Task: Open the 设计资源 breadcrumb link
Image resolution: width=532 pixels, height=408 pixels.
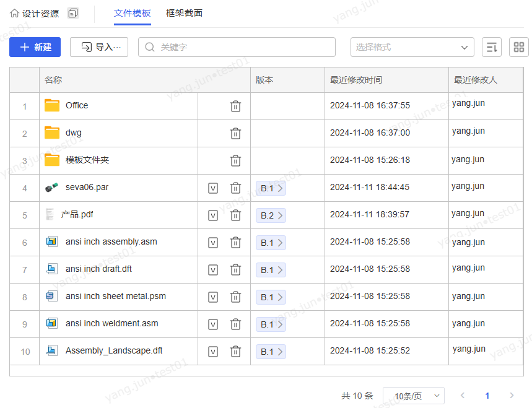Action: coord(41,14)
